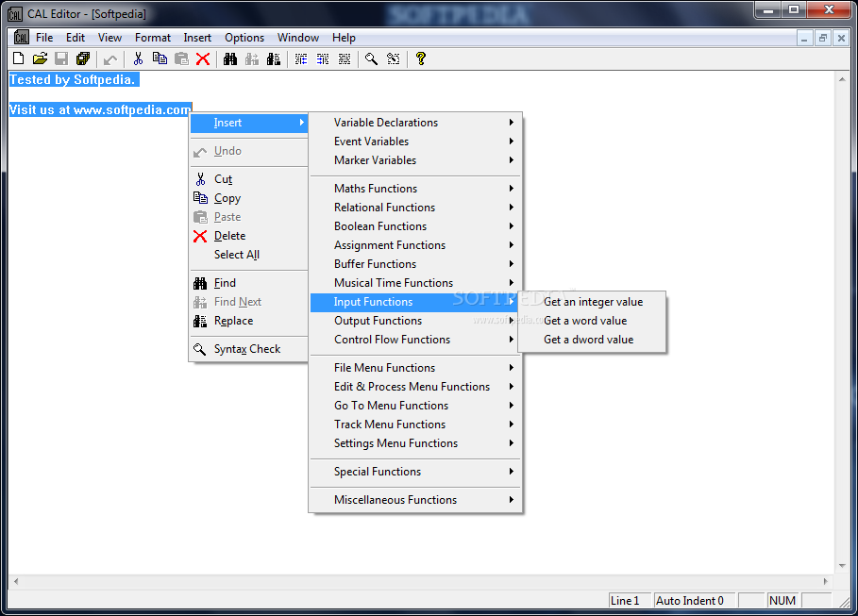Select 'Get a word value'
Viewport: 858px width, 616px height.
[x=592, y=321]
